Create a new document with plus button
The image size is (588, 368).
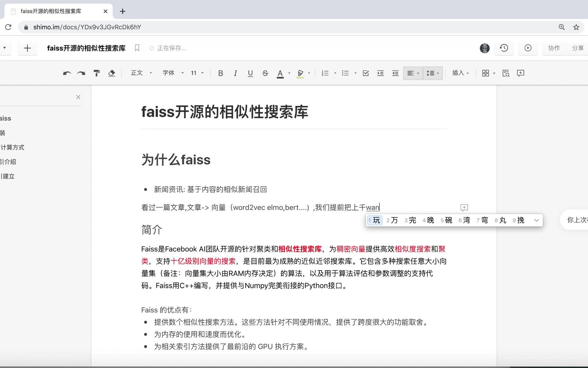tap(28, 48)
